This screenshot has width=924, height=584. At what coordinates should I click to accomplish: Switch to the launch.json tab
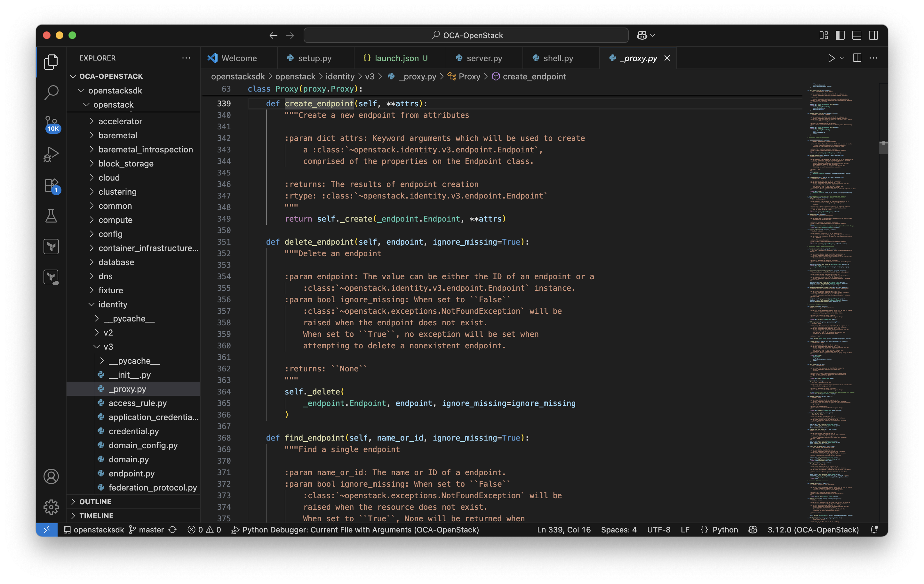click(x=396, y=58)
